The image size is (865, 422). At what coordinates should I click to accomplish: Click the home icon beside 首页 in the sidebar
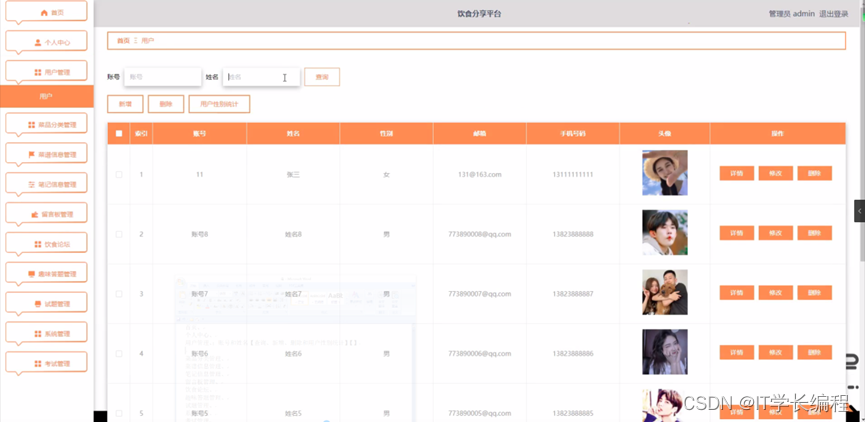44,13
